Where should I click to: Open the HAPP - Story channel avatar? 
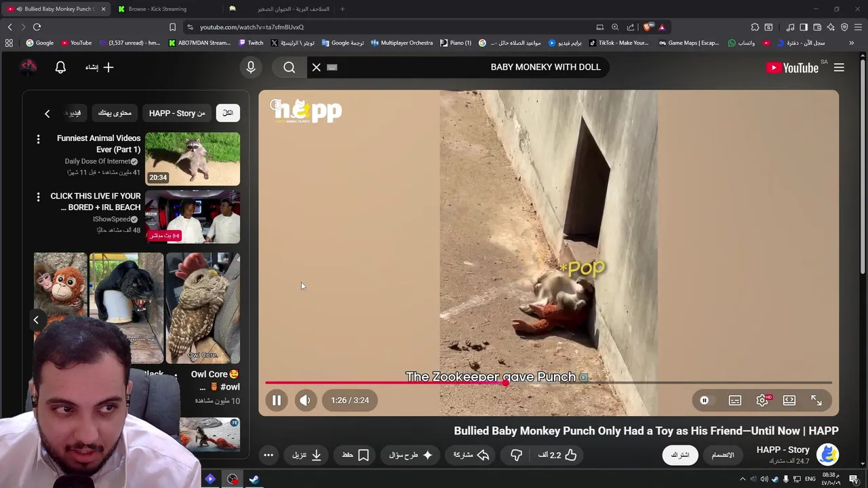827,454
